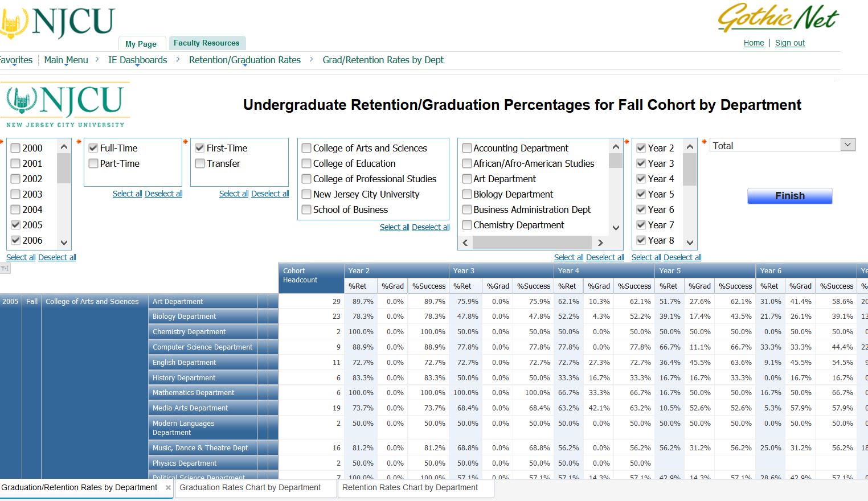Enable the Part-Time checkbox
The width and height of the screenshot is (868, 501).
(93, 163)
